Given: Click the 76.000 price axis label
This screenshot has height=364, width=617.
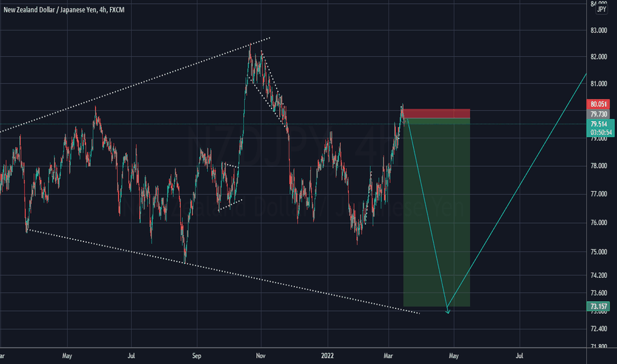Looking at the screenshot, I should [599, 223].
